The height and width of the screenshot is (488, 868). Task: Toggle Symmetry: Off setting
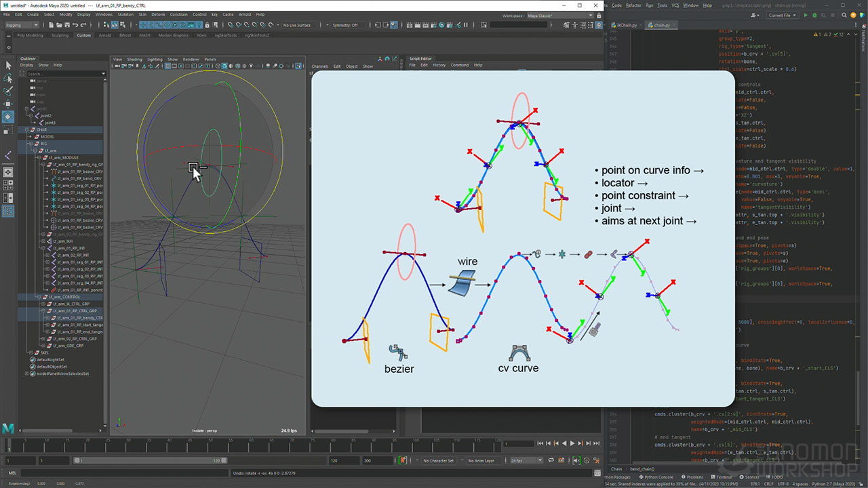coord(345,25)
